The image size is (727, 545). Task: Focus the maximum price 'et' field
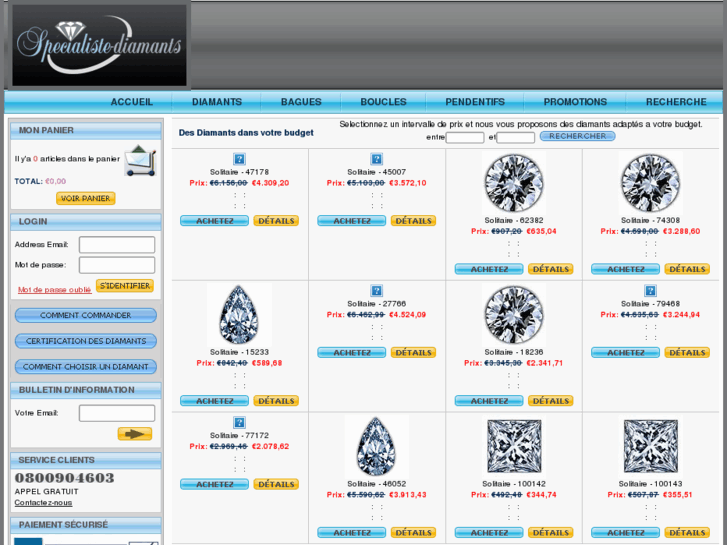coord(516,137)
